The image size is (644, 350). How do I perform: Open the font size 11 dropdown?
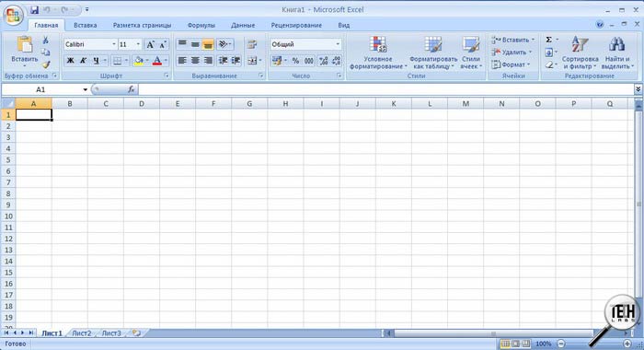coord(138,44)
